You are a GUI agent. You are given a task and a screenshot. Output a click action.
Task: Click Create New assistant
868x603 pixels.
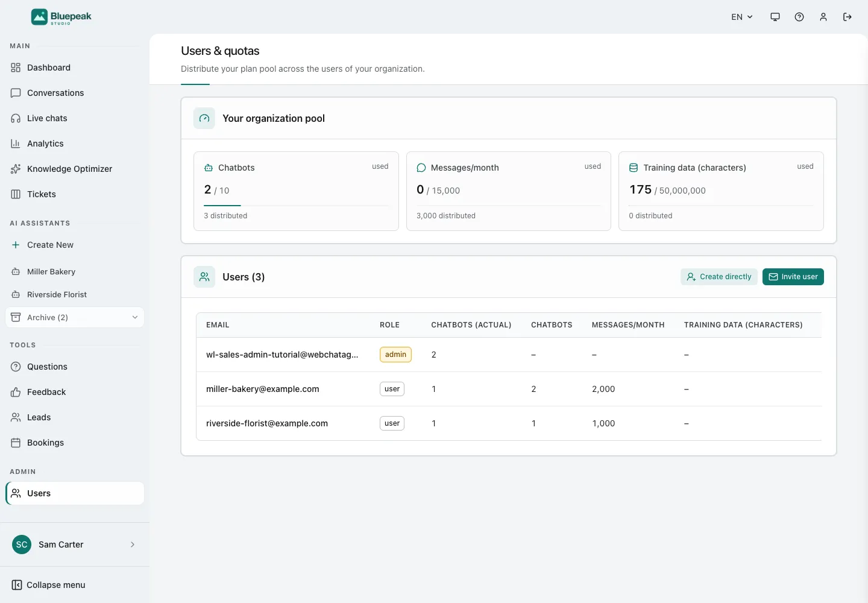(x=75, y=245)
